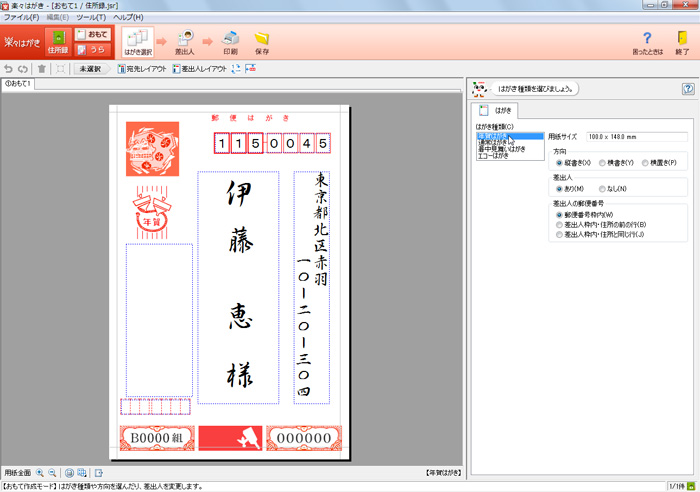Open the 差出人 sender step
Screen dimensions: 700x492
tap(185, 42)
